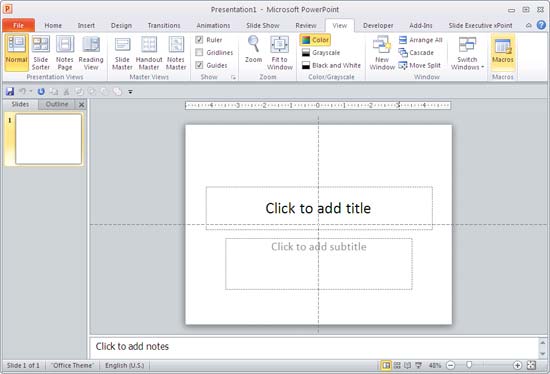Viewport: 550px width, 374px height.
Task: Zoom in with the plus button
Action: coord(517,366)
